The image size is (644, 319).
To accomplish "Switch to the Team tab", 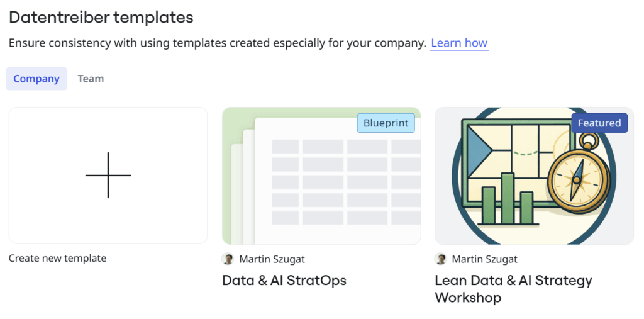I will point(91,79).
